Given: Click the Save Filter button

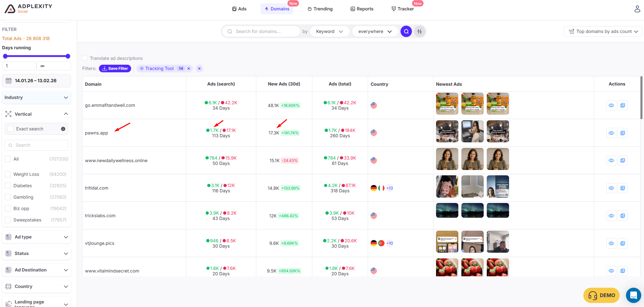Looking at the screenshot, I should pos(115,69).
